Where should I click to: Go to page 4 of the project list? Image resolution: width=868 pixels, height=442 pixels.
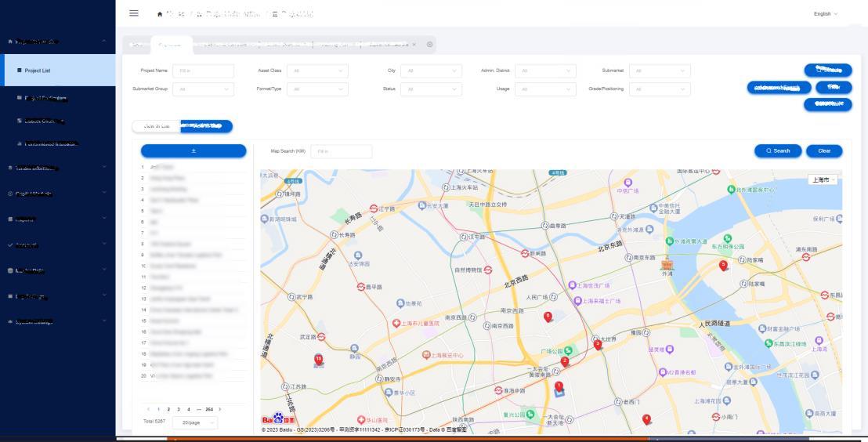point(188,409)
